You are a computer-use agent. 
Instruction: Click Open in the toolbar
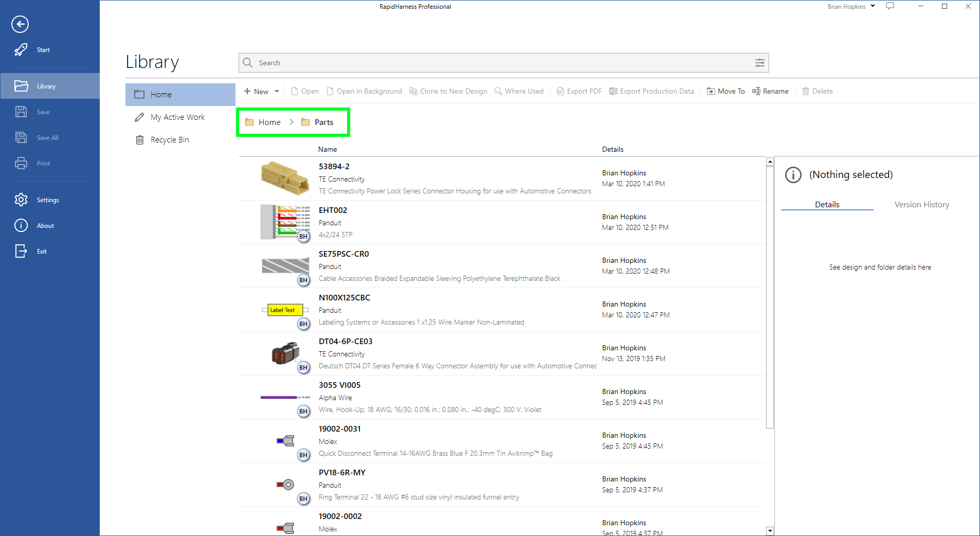pyautogui.click(x=305, y=91)
